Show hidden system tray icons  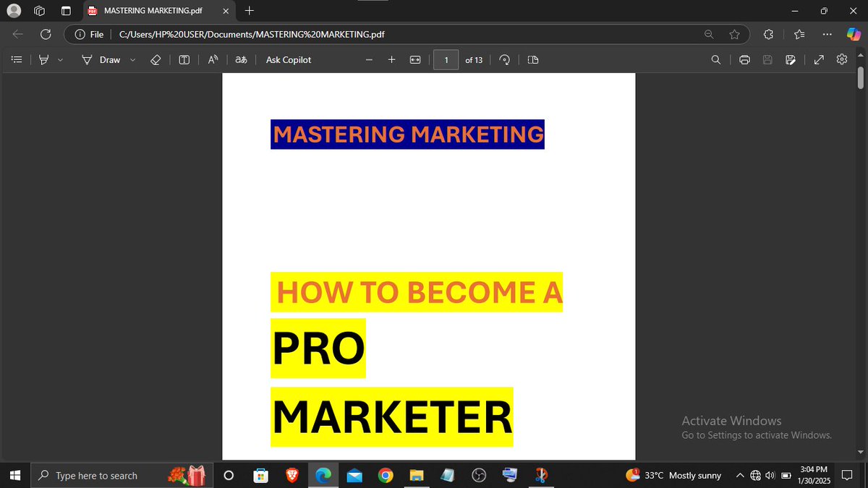click(739, 475)
